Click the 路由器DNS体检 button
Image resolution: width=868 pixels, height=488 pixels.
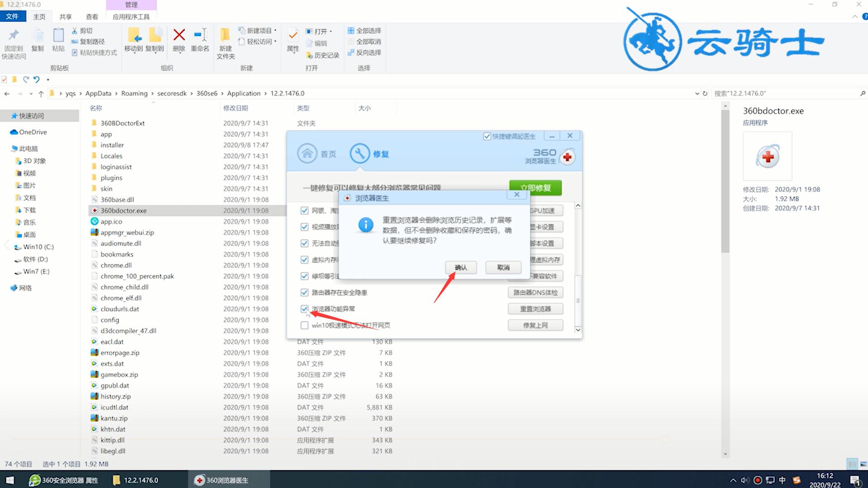point(536,293)
